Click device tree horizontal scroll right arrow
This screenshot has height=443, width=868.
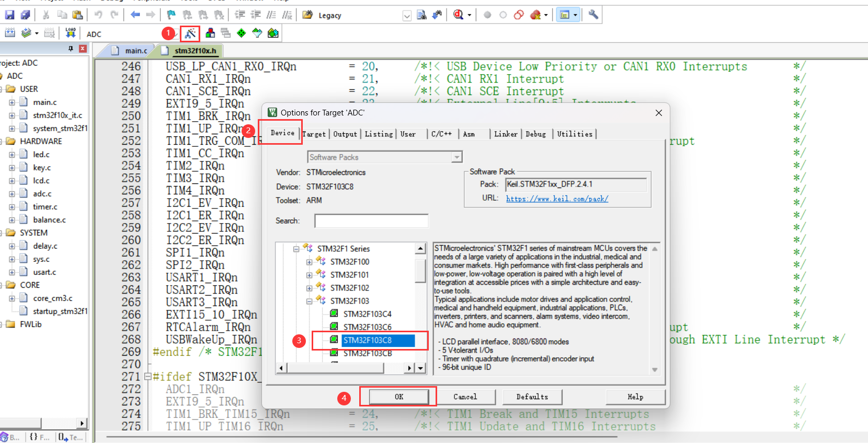click(x=410, y=368)
